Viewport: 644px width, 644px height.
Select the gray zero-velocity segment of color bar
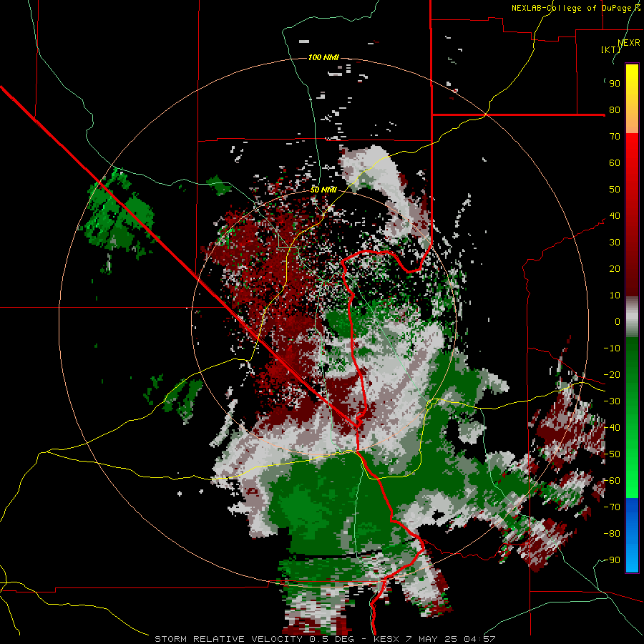pyautogui.click(x=632, y=317)
